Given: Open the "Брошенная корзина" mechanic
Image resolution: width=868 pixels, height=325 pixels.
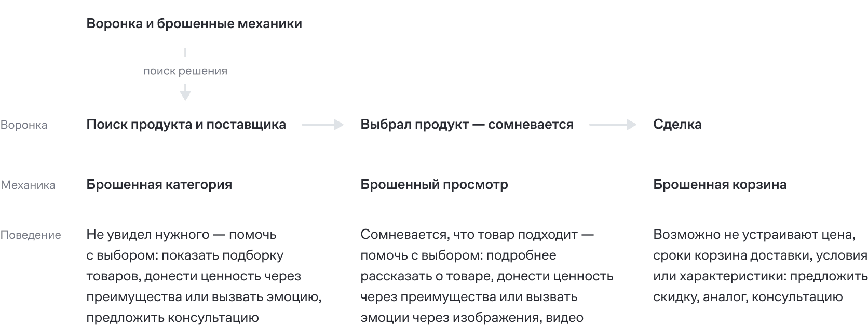Looking at the screenshot, I should pyautogui.click(x=720, y=185).
